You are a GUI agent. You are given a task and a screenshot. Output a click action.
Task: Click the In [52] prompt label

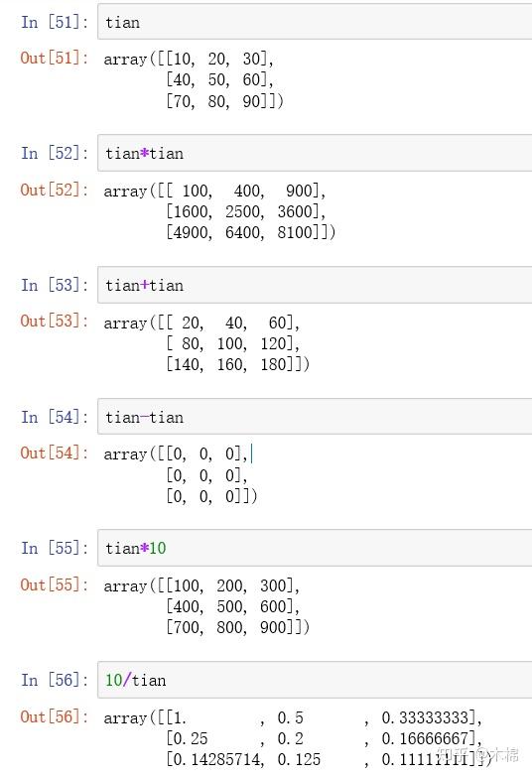(55, 153)
